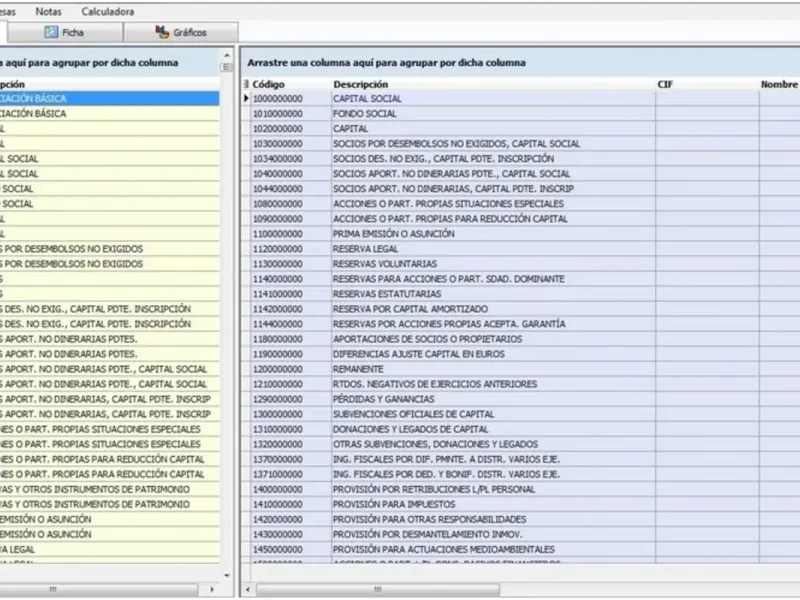This screenshot has width=800, height=600.
Task: Click the right grid group-by panel text
Action: pos(386,63)
